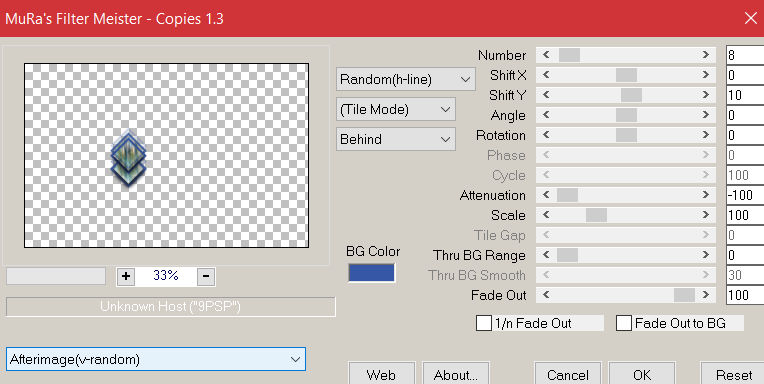Click the Attenuation value field

point(745,195)
